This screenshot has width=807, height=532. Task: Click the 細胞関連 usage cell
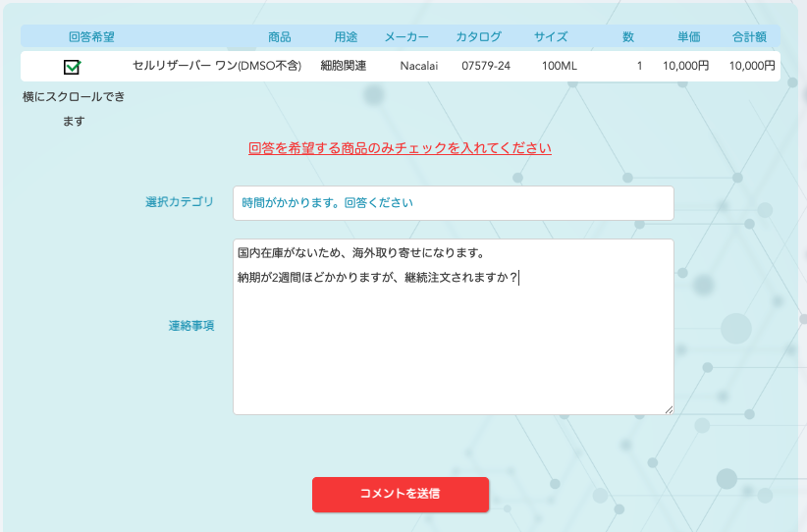coord(344,66)
